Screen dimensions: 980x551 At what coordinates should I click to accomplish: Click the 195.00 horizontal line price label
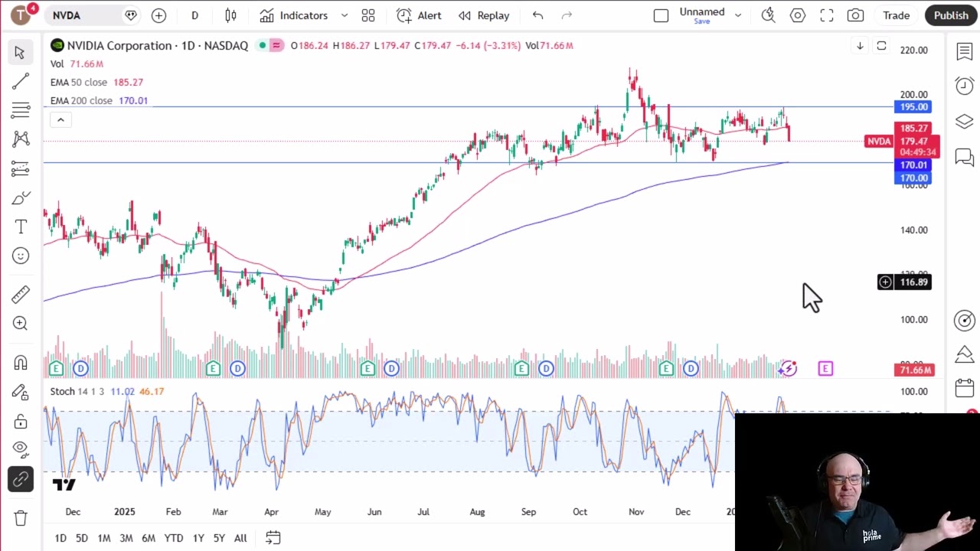tap(913, 107)
